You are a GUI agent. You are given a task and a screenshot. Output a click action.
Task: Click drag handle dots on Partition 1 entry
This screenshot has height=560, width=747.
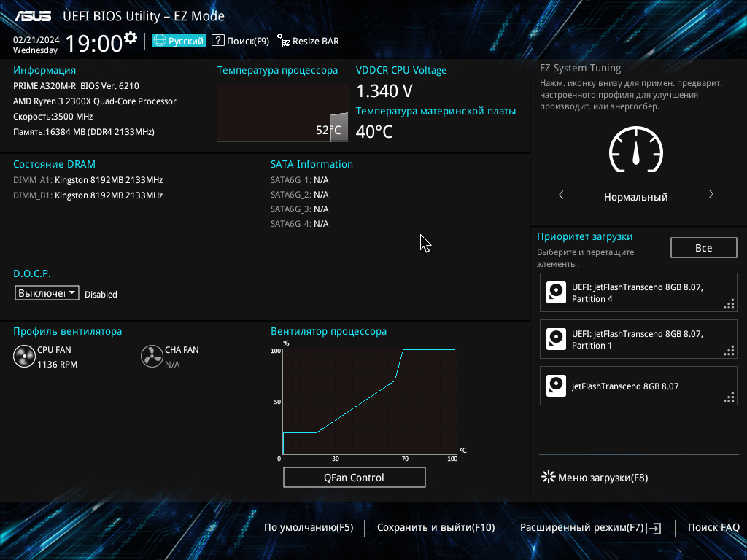pyautogui.click(x=729, y=351)
